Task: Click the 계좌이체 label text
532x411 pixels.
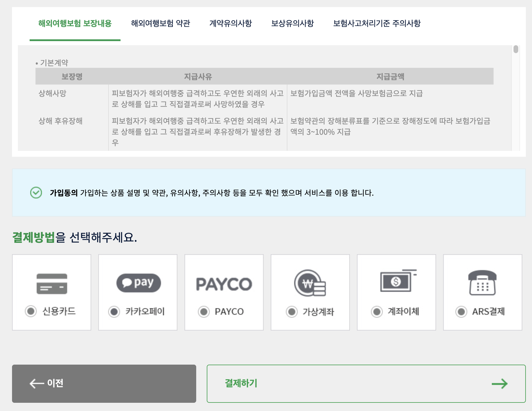Action: tap(404, 311)
